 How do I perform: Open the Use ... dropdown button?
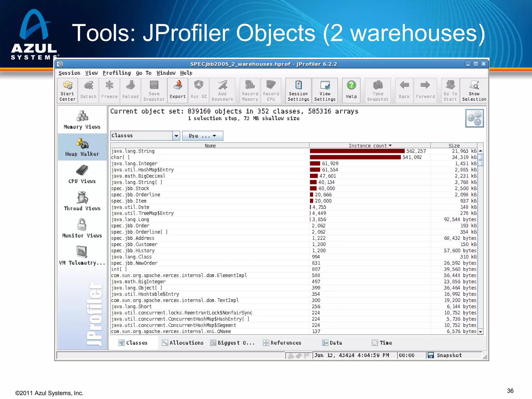click(x=203, y=136)
